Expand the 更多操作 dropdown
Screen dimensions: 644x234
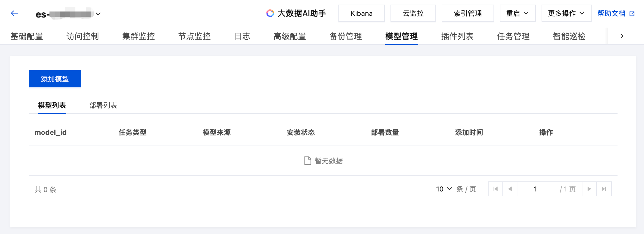pos(566,13)
